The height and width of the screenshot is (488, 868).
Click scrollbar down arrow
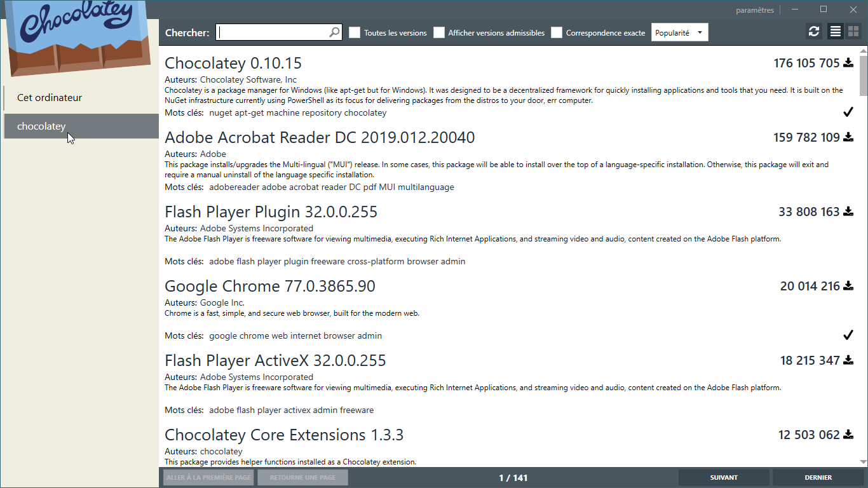(863, 462)
